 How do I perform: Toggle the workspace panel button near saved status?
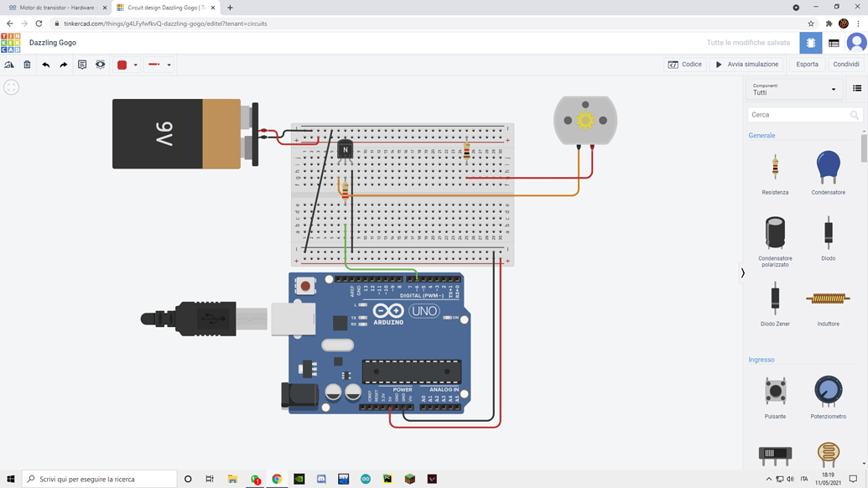coord(810,42)
